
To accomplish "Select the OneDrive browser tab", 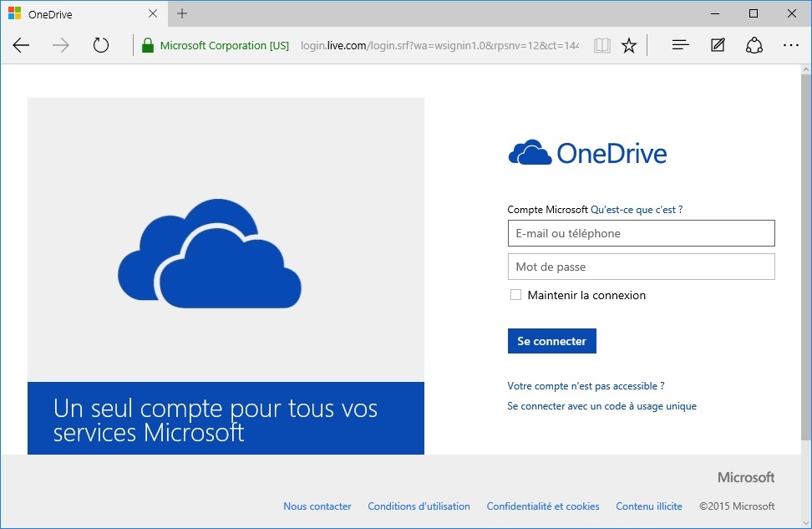I will (84, 14).
